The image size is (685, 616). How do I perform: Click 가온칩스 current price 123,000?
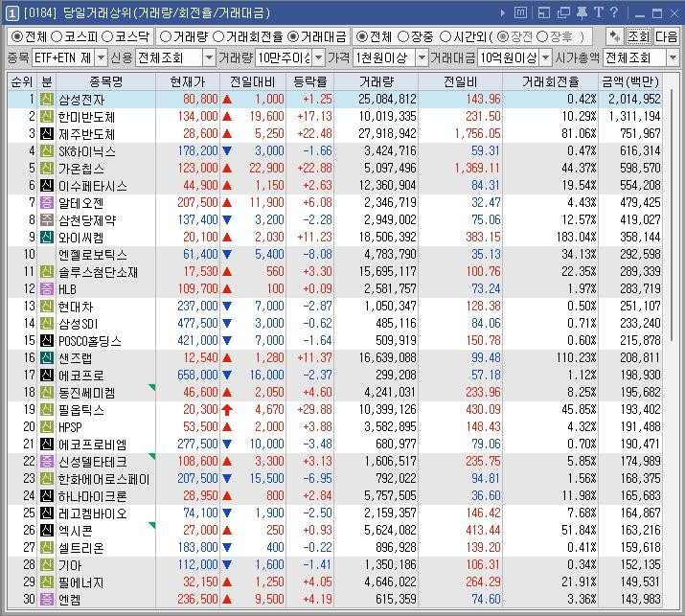coord(198,169)
